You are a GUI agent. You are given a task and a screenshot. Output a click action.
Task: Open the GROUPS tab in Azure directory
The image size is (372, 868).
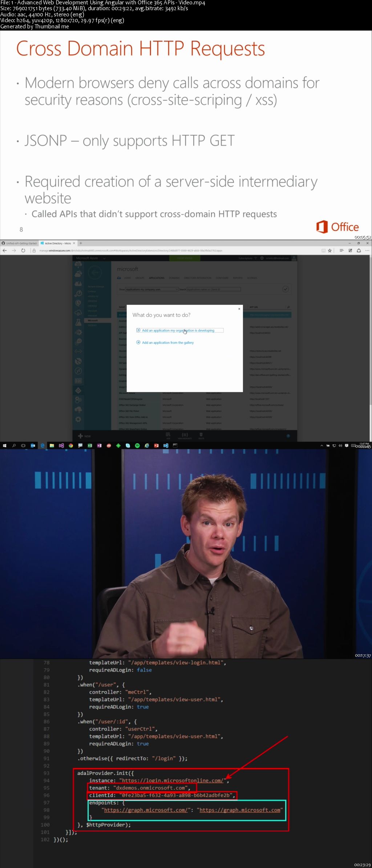(140, 278)
